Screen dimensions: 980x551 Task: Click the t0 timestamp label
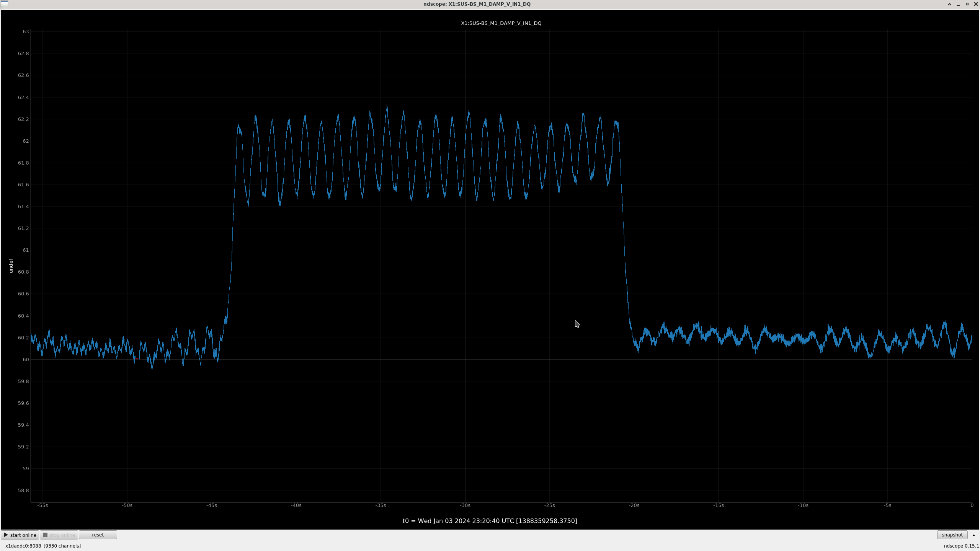pos(490,521)
